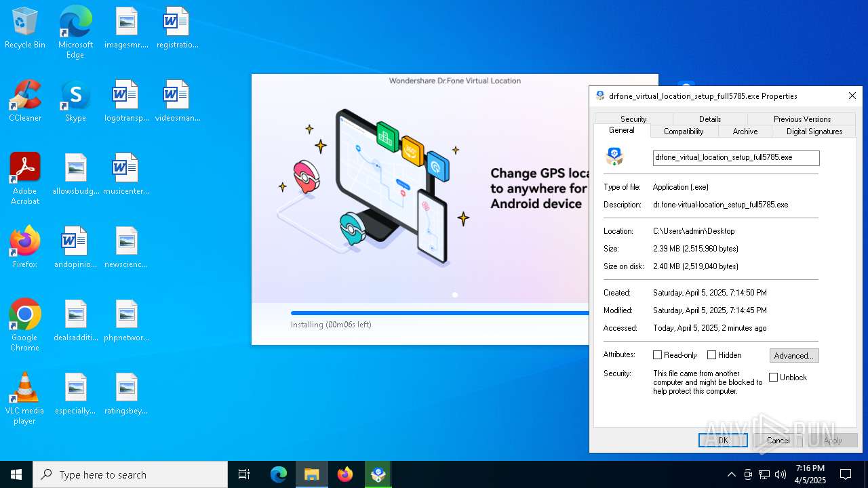Switch to the Archive tab
The width and height of the screenshot is (868, 488).
point(745,131)
